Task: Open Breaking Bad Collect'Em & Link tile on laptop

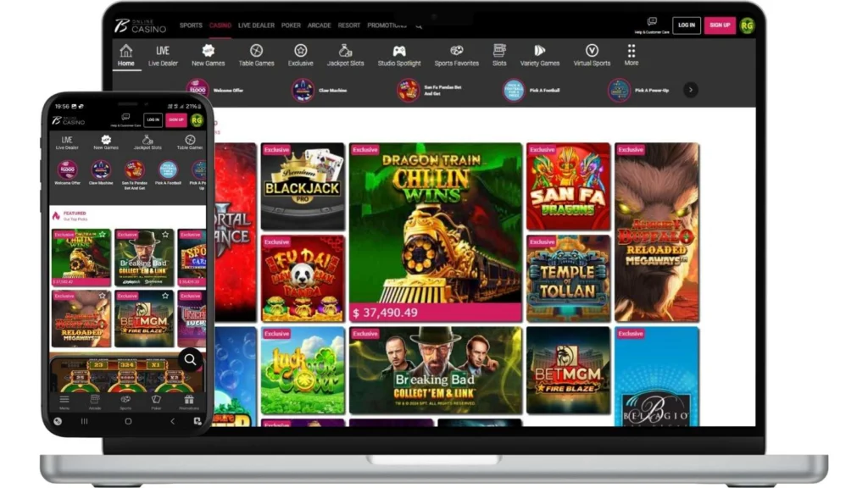Action: [436, 370]
